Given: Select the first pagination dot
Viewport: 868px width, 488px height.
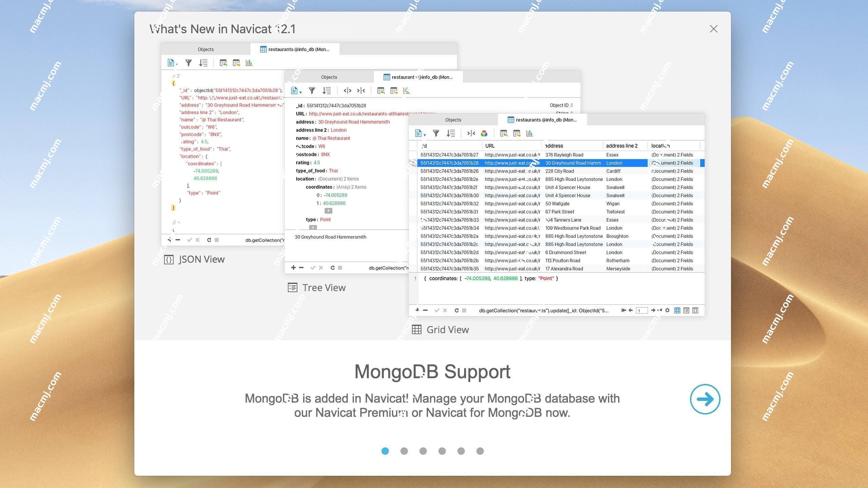Looking at the screenshot, I should tap(385, 451).
